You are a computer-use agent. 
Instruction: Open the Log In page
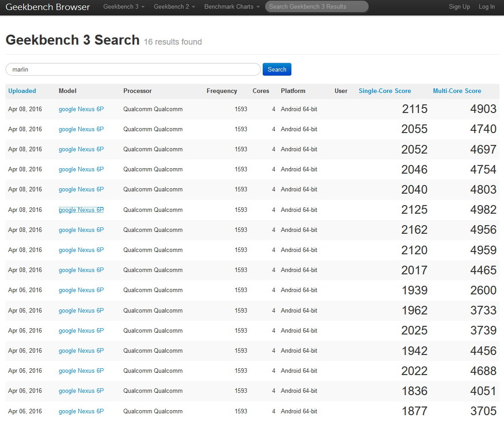point(487,7)
